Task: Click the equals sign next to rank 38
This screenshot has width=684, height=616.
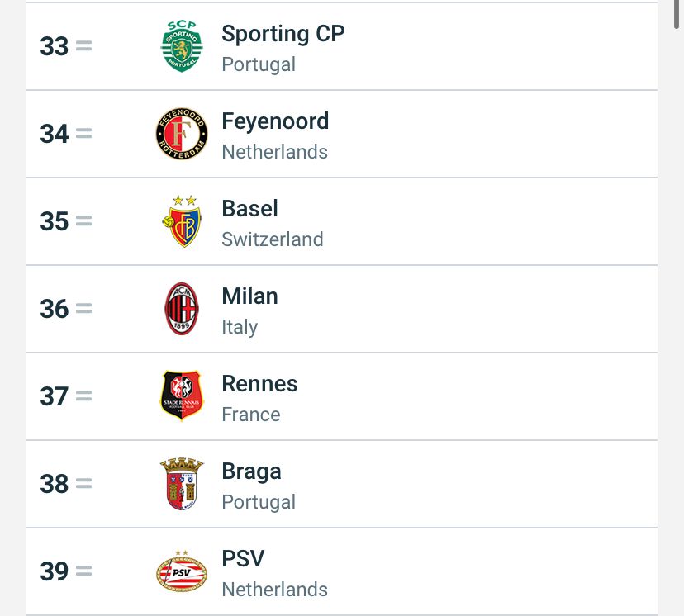Action: pyautogui.click(x=83, y=484)
